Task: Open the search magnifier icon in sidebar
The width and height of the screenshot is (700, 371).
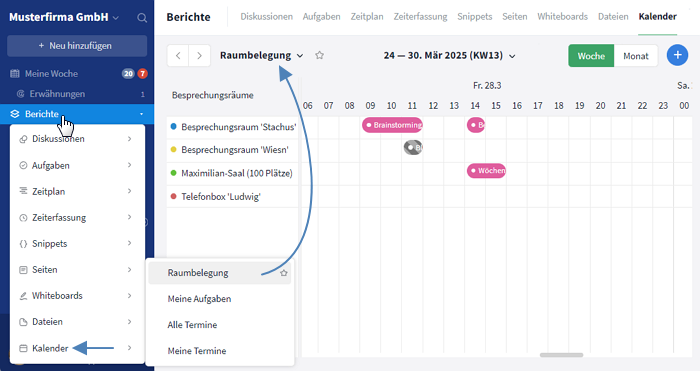Action: [x=142, y=18]
